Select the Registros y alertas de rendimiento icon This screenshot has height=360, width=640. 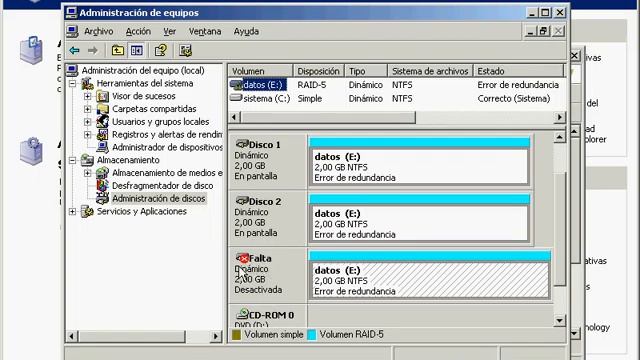[102, 134]
